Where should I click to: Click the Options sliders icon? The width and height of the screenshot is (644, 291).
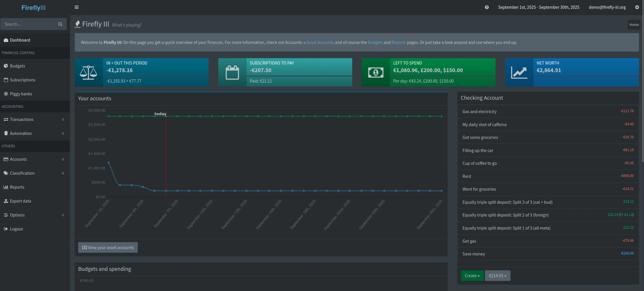(x=6, y=215)
